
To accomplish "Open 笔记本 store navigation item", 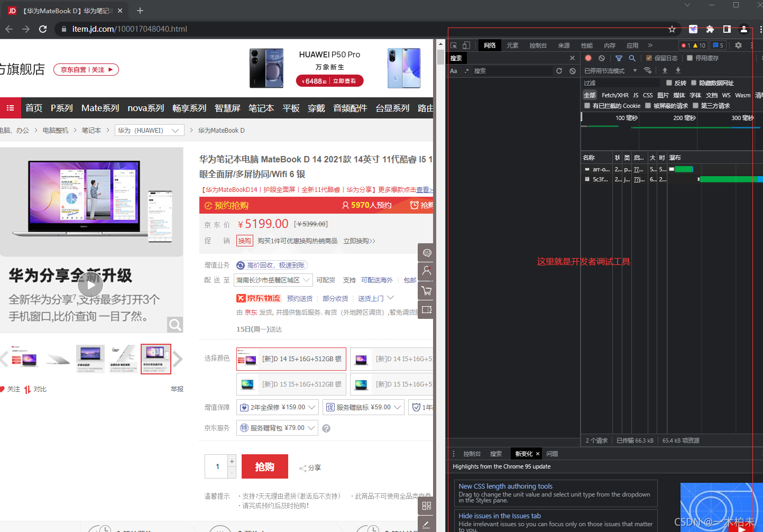I will coord(261,108).
